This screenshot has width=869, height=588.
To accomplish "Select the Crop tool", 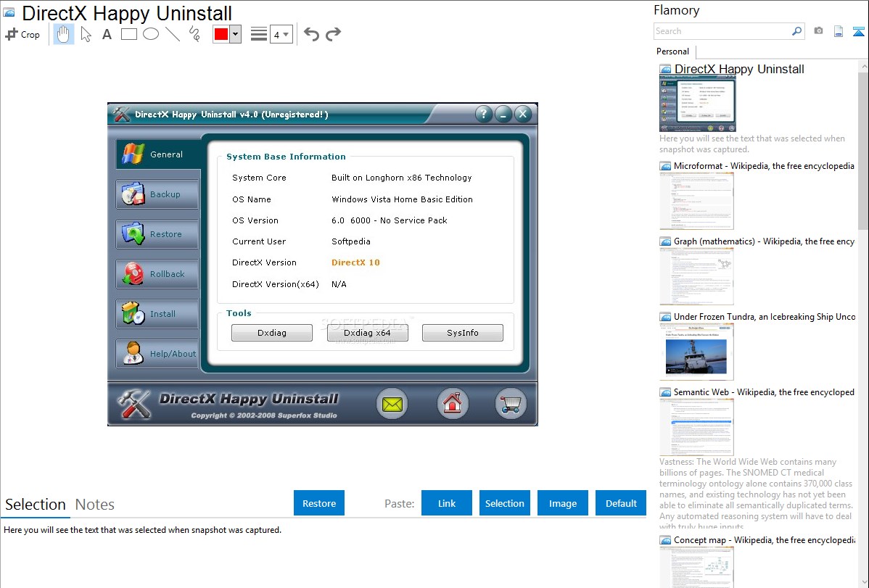I will click(22, 34).
